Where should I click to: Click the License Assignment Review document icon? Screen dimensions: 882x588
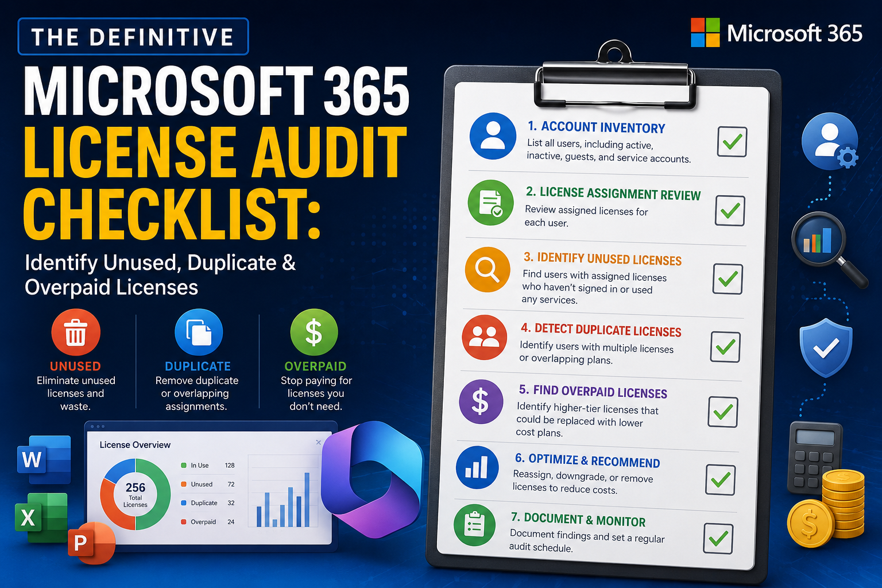490,203
